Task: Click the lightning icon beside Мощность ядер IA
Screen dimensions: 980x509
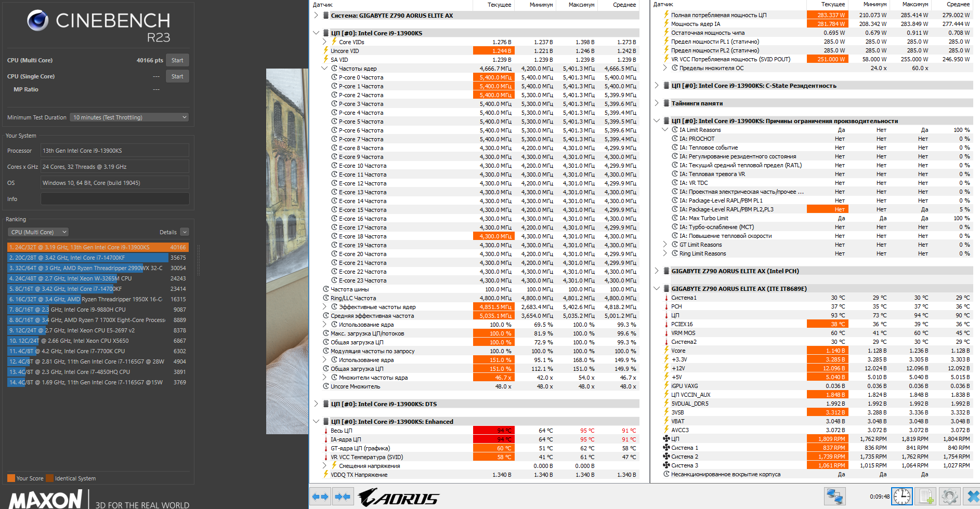Action: point(667,24)
